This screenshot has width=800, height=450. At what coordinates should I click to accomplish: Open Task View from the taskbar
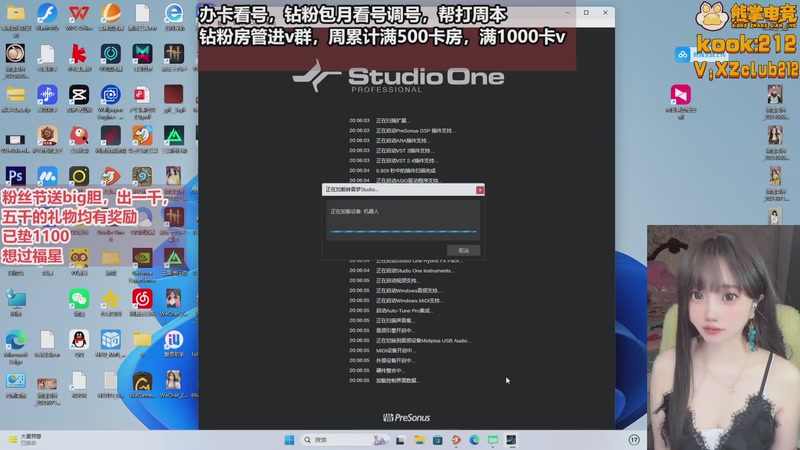point(400,440)
